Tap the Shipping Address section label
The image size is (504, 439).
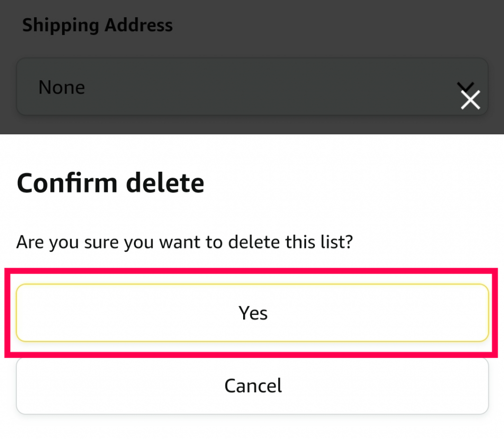click(97, 25)
